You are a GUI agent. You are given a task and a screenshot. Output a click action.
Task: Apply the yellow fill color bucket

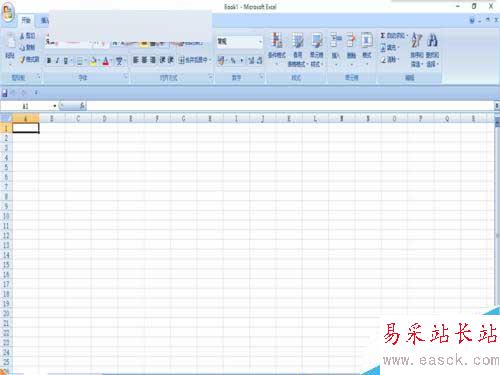pyautogui.click(x=93, y=61)
